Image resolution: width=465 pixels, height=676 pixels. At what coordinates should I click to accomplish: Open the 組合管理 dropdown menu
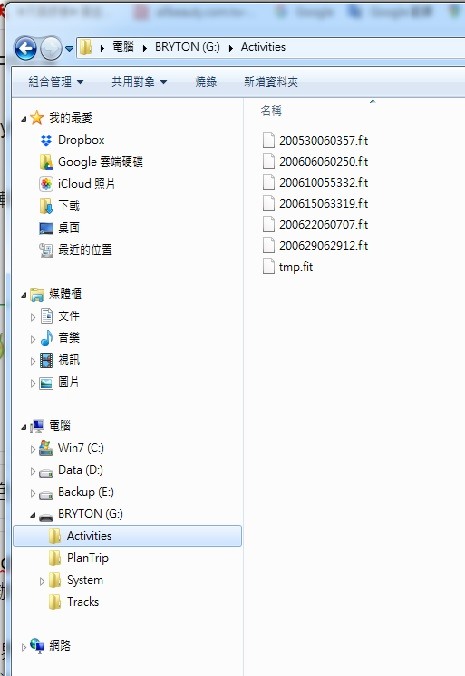click(56, 81)
